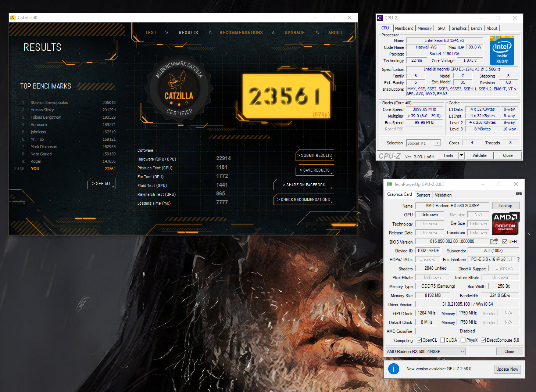The height and width of the screenshot is (392, 536).
Task: Open the TEST menu in Catzilla
Action: (x=151, y=33)
